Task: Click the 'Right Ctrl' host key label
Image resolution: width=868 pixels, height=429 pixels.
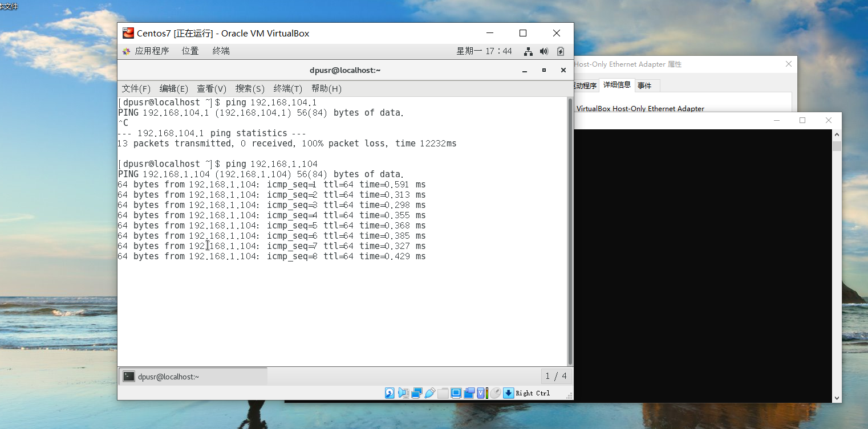Action: click(x=533, y=393)
